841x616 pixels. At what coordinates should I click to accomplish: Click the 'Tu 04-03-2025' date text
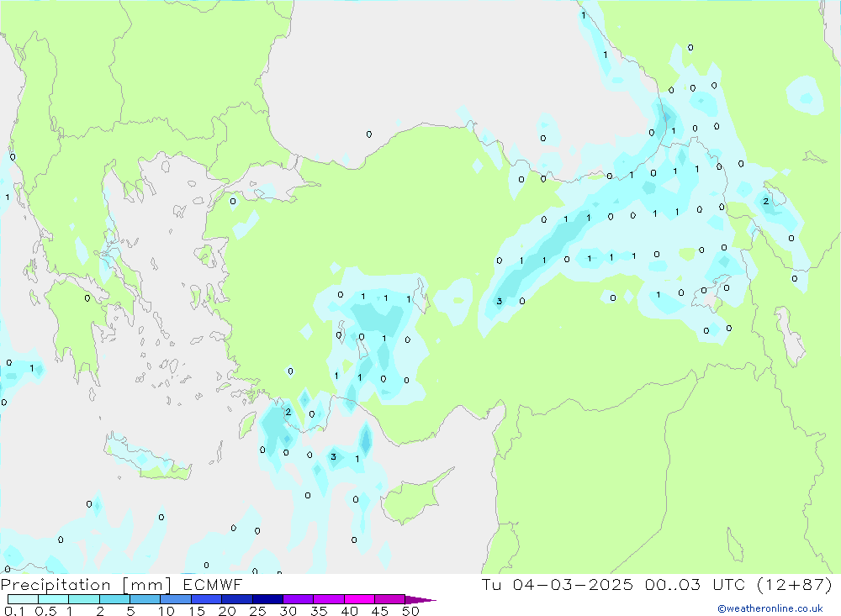pyautogui.click(x=558, y=585)
